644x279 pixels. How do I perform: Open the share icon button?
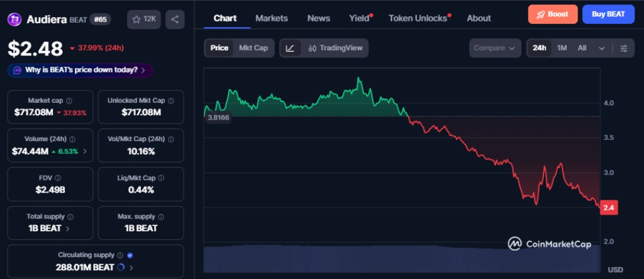coord(175,20)
